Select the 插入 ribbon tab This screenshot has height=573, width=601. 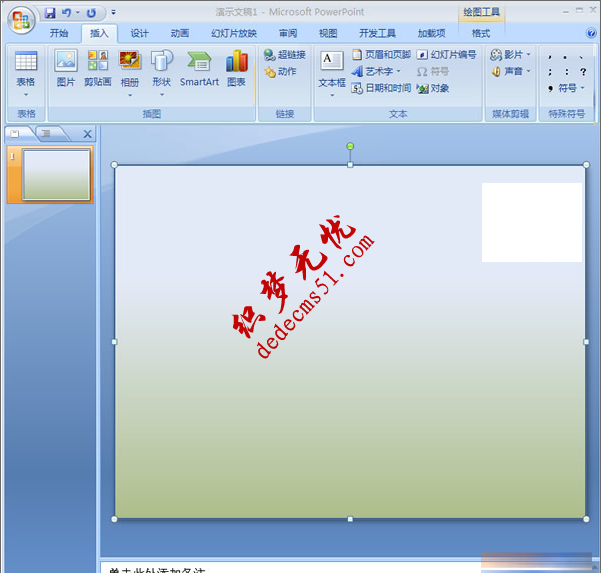99,33
